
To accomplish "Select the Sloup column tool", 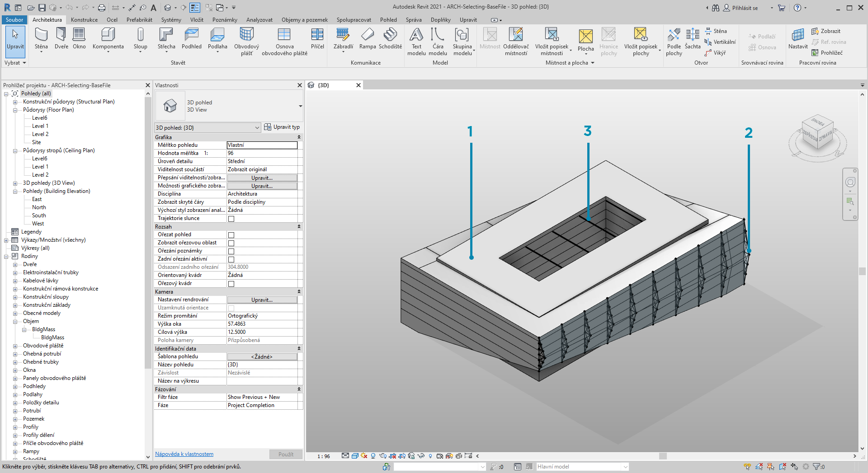I will pyautogui.click(x=141, y=39).
